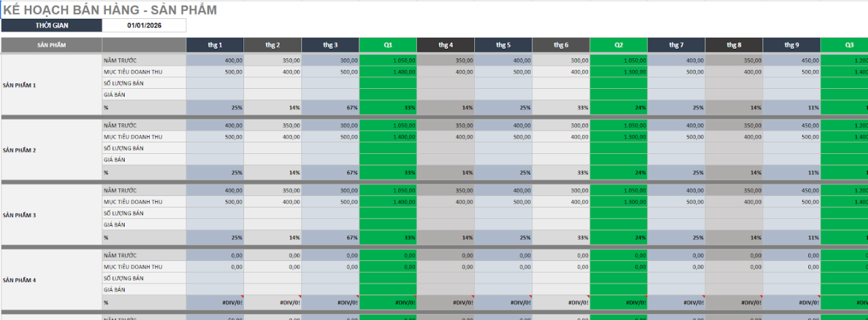Click the SẢN PHẨM 1 row label
The image size is (868, 320).
(52, 85)
